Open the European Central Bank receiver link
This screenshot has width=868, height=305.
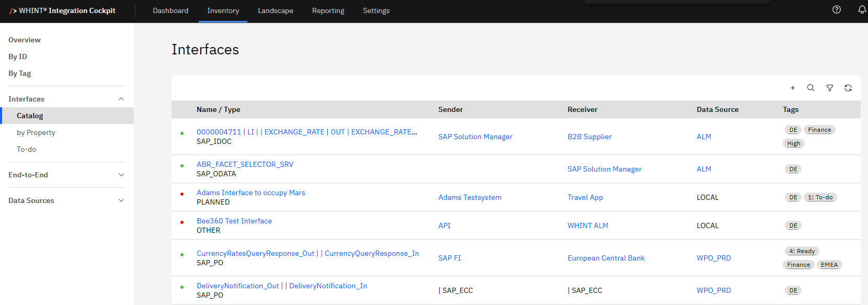click(606, 258)
